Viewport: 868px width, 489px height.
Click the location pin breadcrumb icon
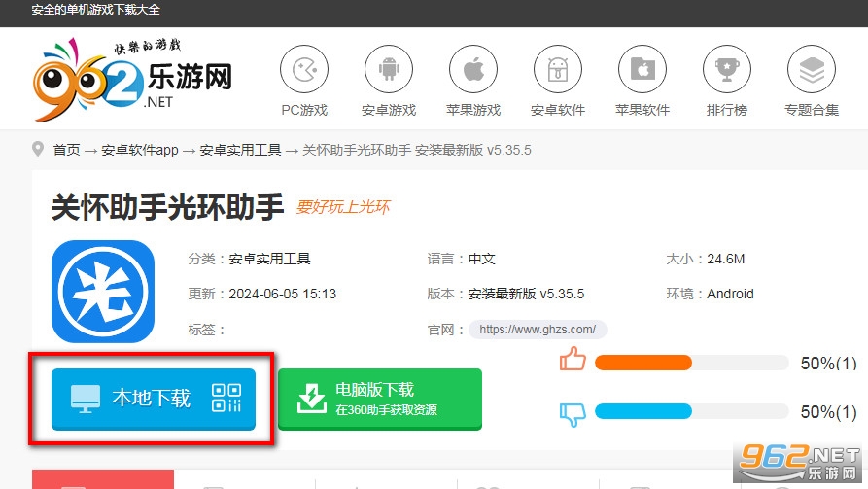(38, 149)
